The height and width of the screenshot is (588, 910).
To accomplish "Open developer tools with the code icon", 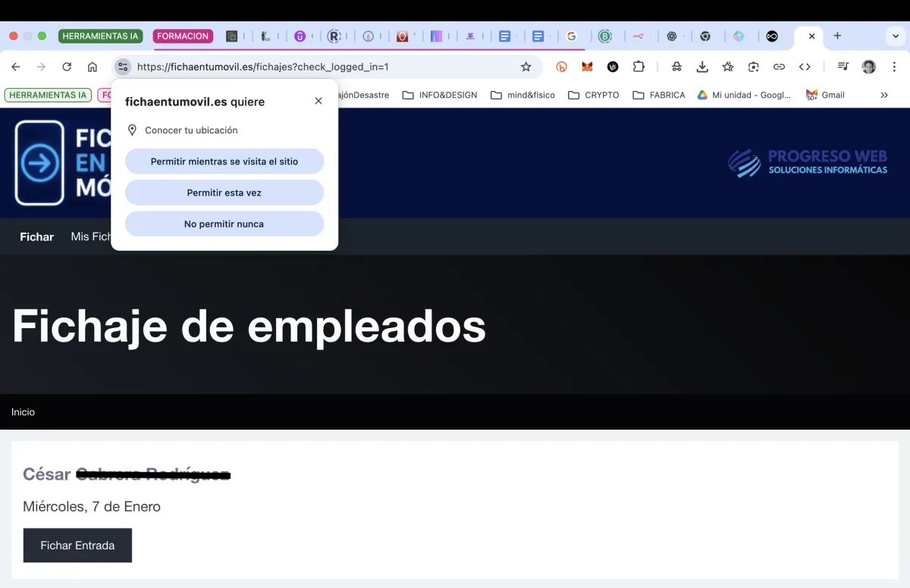I will [805, 67].
